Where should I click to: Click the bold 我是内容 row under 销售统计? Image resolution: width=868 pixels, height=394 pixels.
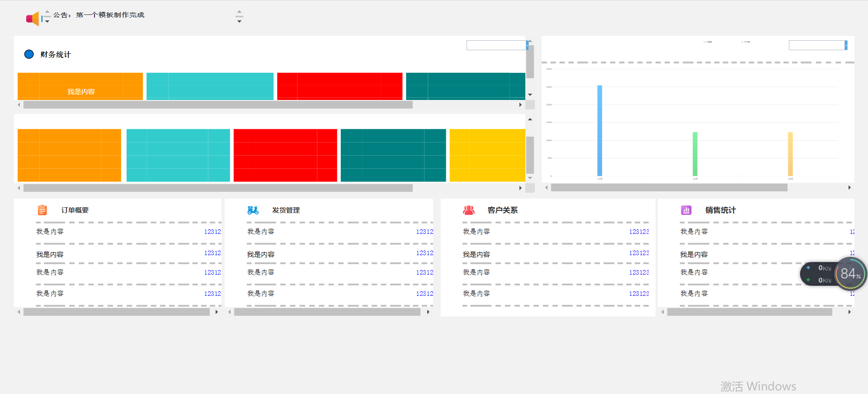[x=694, y=254]
